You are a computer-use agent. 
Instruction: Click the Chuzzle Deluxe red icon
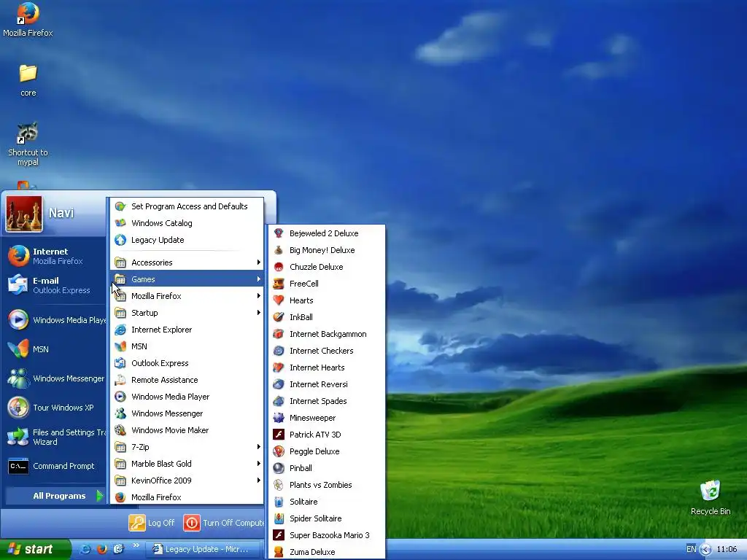(x=279, y=267)
